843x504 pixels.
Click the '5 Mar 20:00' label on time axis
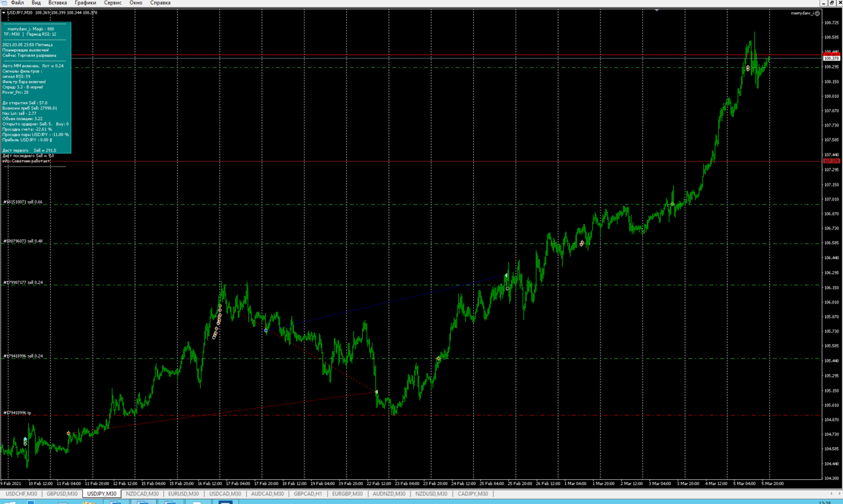coord(773,484)
